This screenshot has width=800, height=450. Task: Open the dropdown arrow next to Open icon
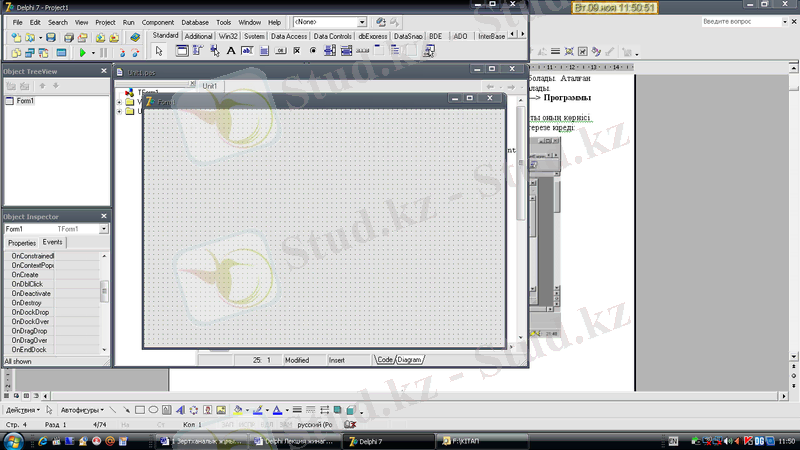coord(40,38)
